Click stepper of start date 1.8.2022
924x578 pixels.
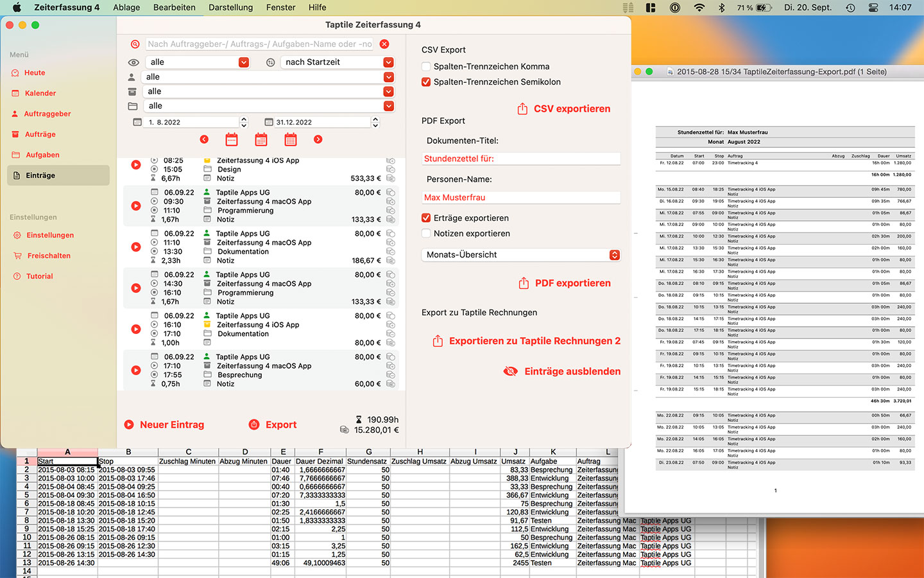pyautogui.click(x=244, y=122)
